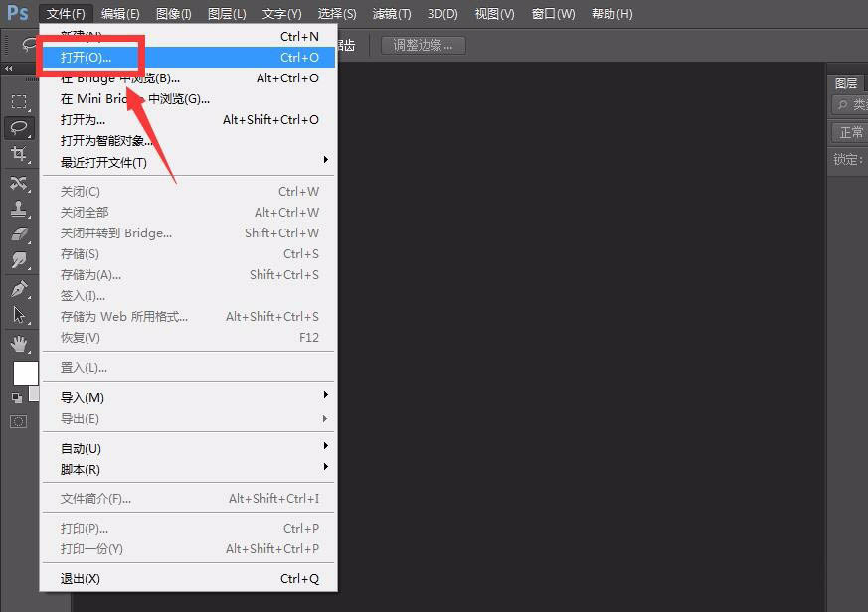This screenshot has height=612, width=868.
Task: Open the 文字(Y) menu
Action: (x=281, y=14)
